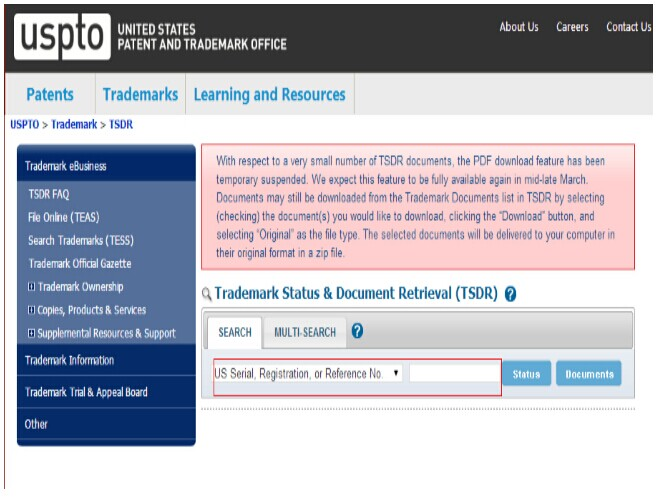Image resolution: width=664 pixels, height=502 pixels.
Task: Open Trademark Ownership sidebar item
Action: coord(81,287)
